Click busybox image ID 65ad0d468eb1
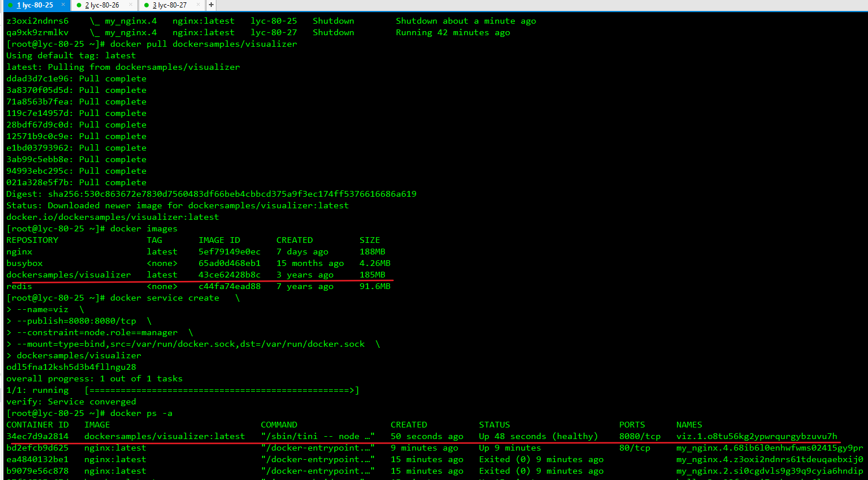This screenshot has height=480, width=868. click(230, 263)
